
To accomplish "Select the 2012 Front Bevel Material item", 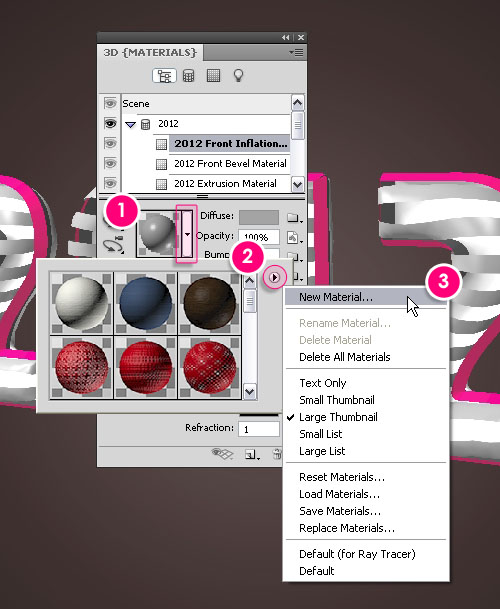I will coord(230,164).
